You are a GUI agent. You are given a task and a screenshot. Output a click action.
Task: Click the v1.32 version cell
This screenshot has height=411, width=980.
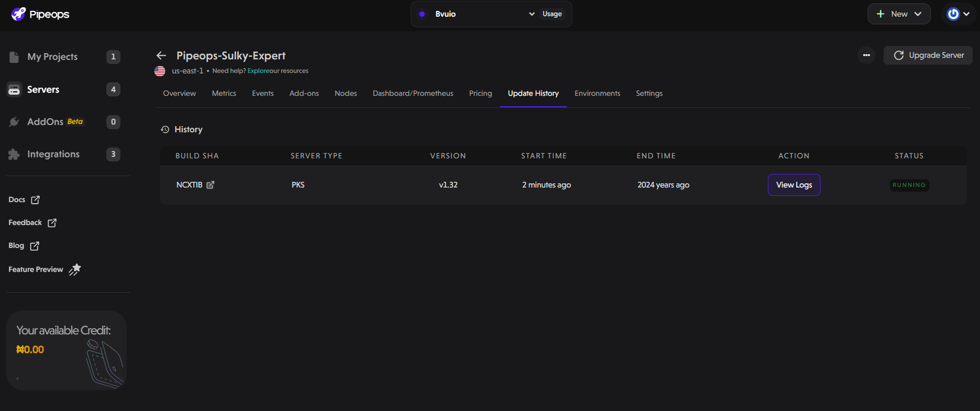448,185
